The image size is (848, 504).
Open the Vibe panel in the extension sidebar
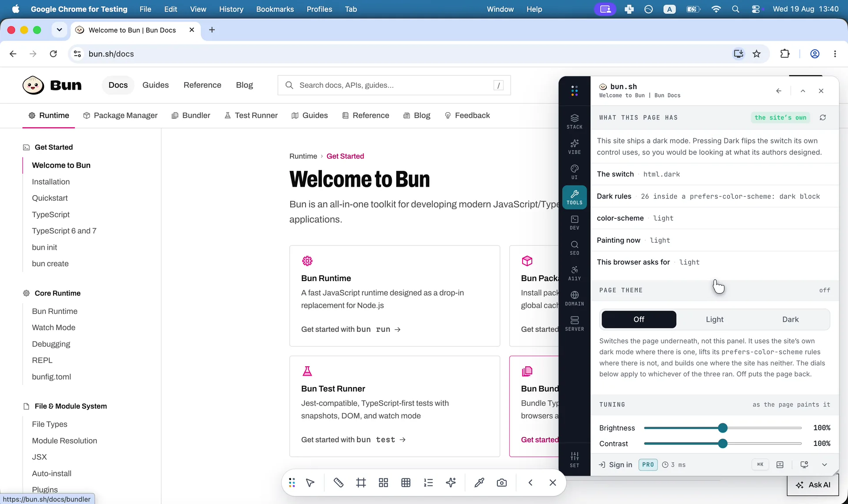coord(574,147)
